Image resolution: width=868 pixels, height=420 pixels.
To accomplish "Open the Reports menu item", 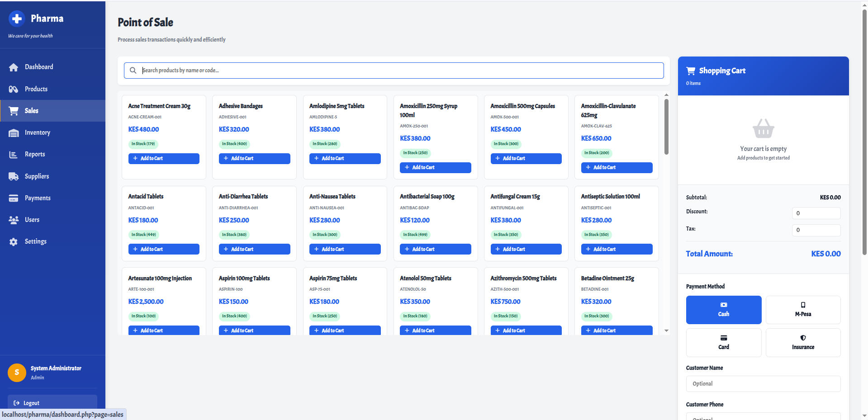I will pyautogui.click(x=35, y=155).
